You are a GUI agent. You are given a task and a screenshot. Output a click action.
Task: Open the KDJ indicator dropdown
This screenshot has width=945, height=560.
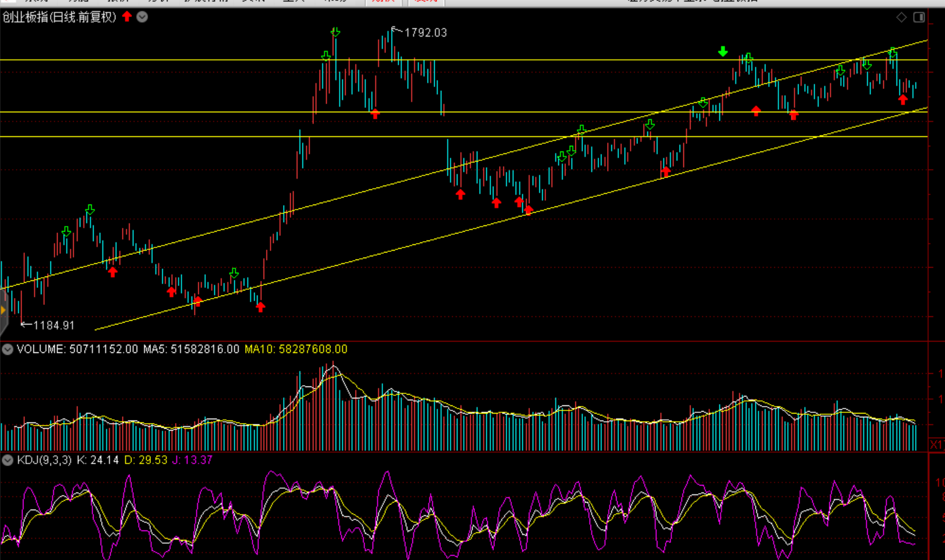[8, 460]
